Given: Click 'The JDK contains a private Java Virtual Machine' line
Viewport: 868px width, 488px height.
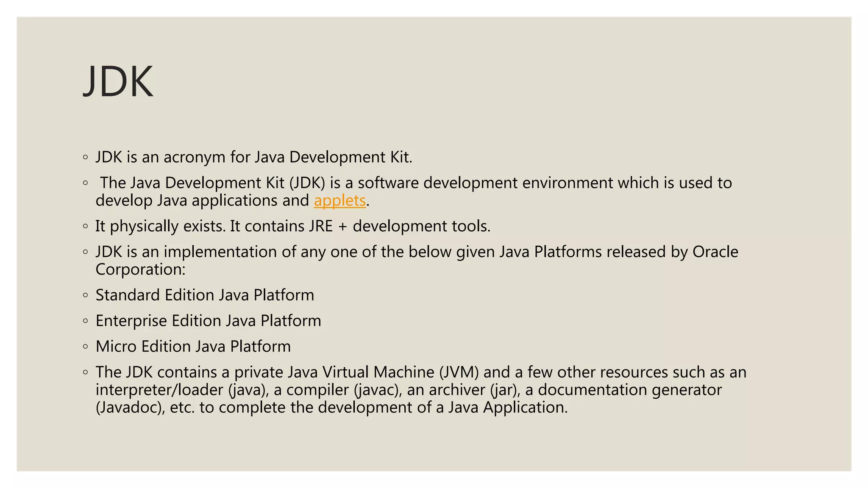Looking at the screenshot, I should (421, 372).
